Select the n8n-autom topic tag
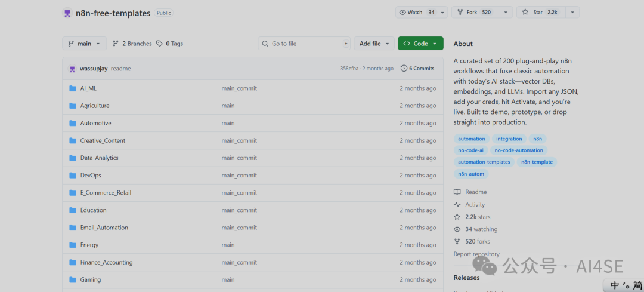The height and width of the screenshot is (292, 644). click(x=471, y=174)
